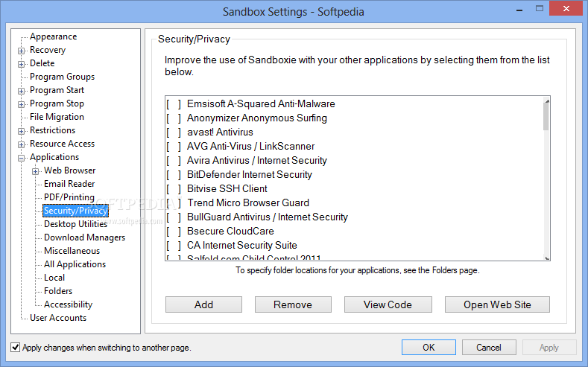The width and height of the screenshot is (588, 367).
Task: Uncheck Apply changes when switching page
Action: [16, 348]
